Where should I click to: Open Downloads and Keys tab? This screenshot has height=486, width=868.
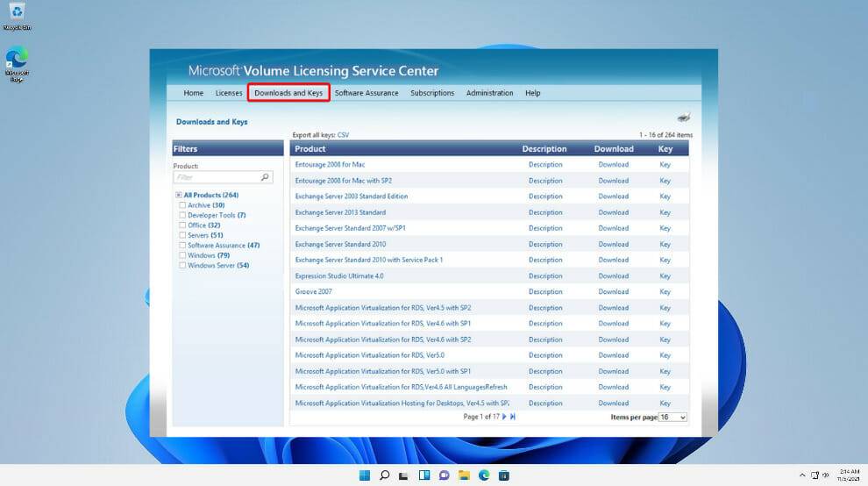coord(288,92)
